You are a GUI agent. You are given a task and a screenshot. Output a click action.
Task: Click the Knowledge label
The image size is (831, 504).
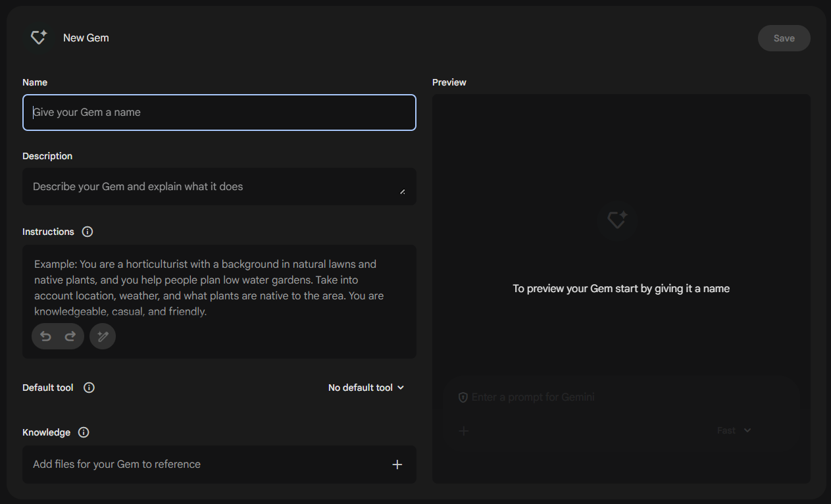(46, 432)
